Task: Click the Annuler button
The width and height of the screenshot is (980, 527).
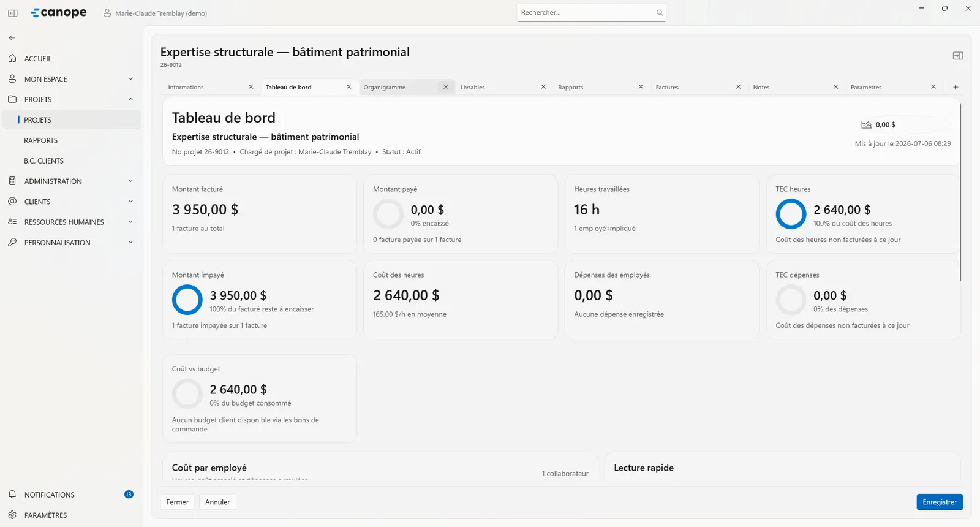Action: pos(217,502)
